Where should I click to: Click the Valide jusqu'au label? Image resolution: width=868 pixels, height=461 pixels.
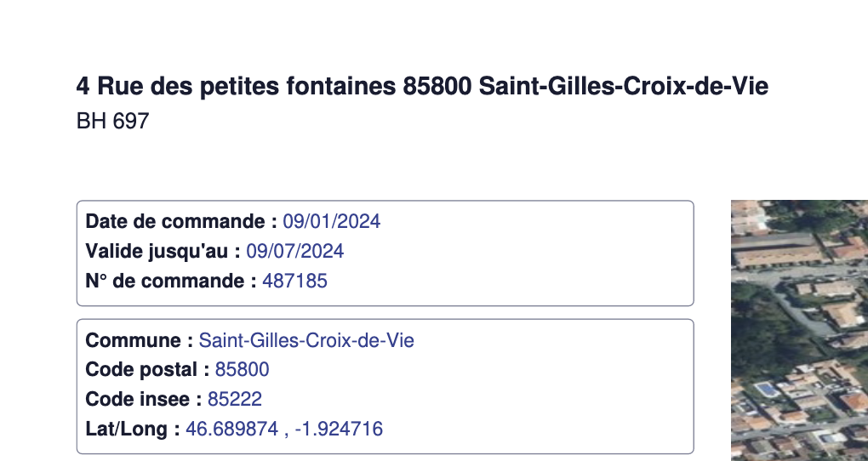click(x=163, y=251)
